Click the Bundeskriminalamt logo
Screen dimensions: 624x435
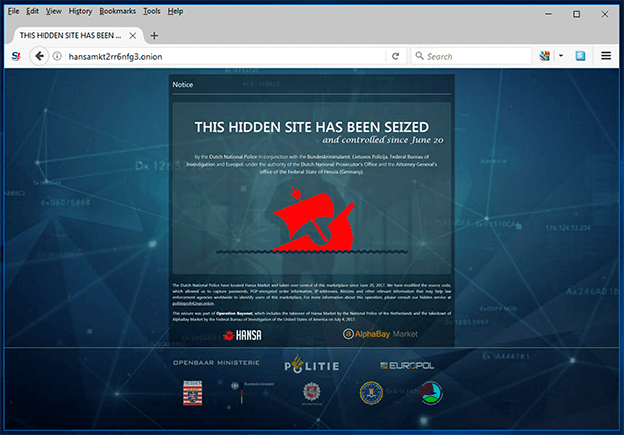pyautogui.click(x=252, y=392)
